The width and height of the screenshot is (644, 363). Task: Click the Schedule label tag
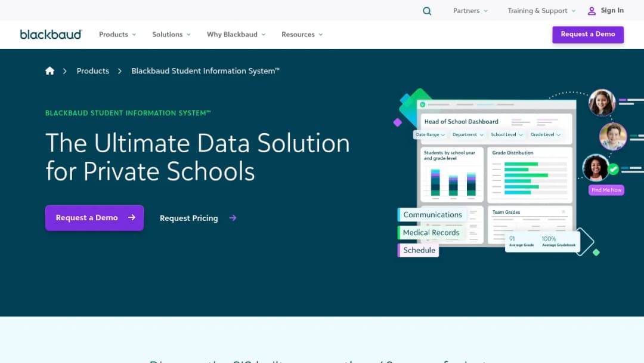[x=419, y=250]
